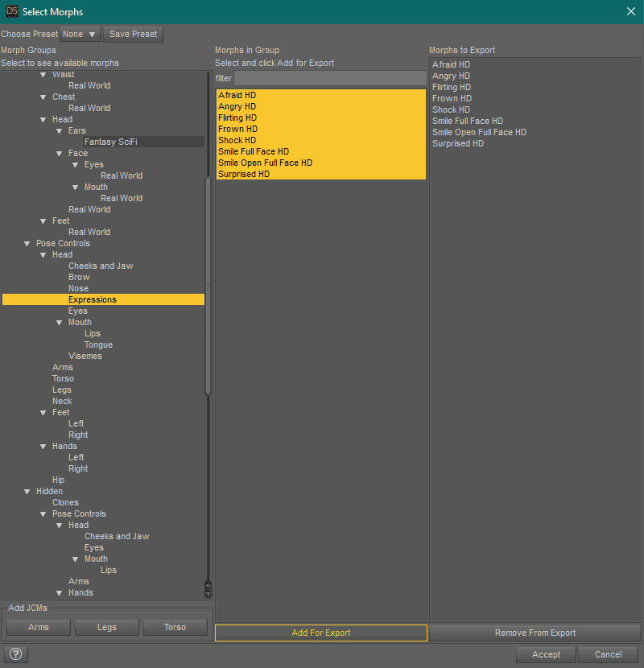Collapse the Ears tree node
Screen dimensions: 644x668
(60, 130)
